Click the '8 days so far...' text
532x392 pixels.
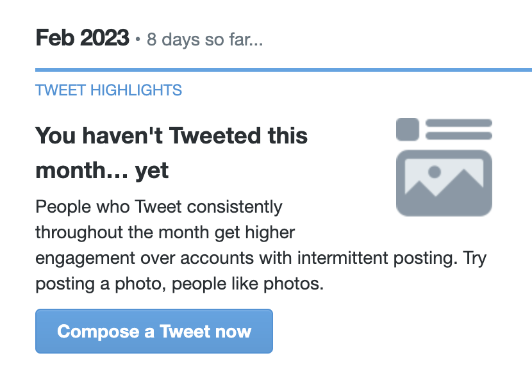click(204, 40)
